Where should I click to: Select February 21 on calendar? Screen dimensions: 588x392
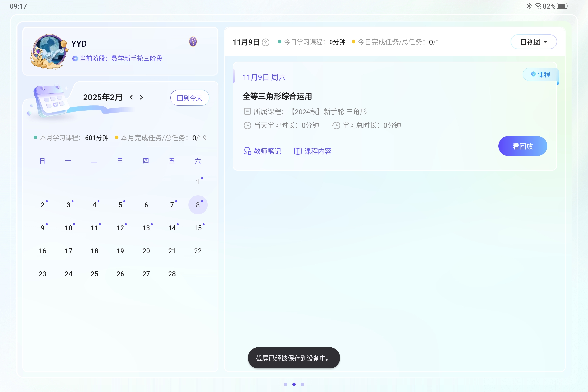(x=172, y=251)
